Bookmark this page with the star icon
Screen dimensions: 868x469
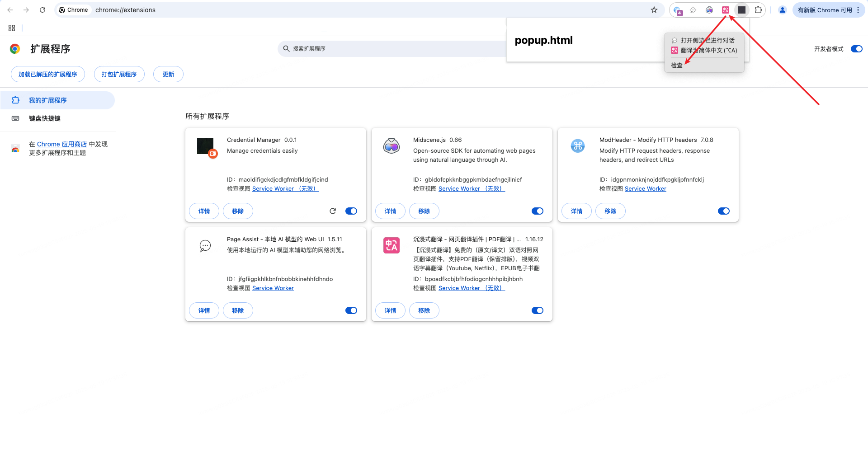pyautogui.click(x=654, y=10)
